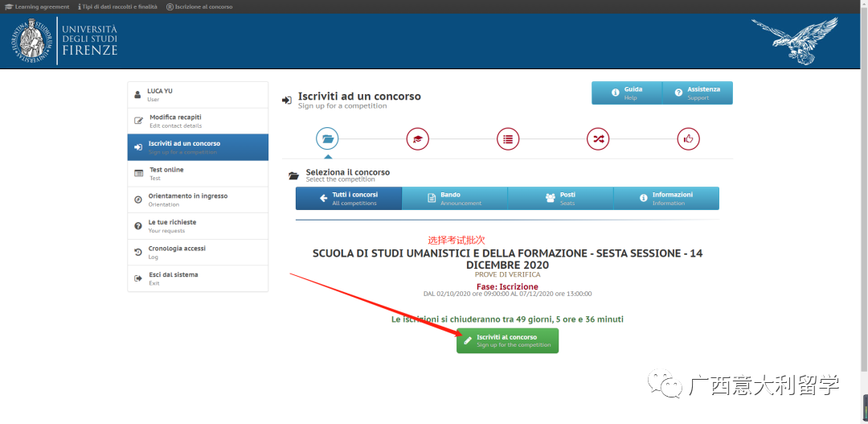Click the 49 giorni countdown message
This screenshot has height=424, width=868.
[508, 319]
